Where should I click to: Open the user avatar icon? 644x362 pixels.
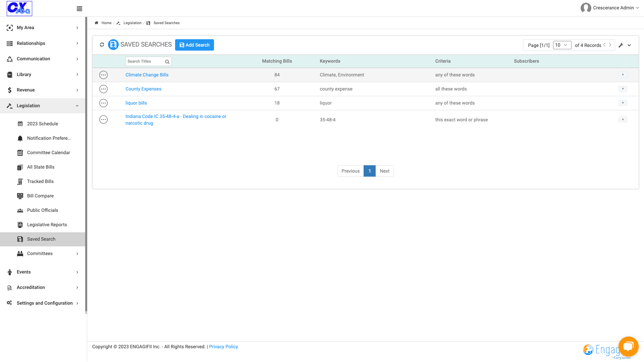(x=586, y=8)
